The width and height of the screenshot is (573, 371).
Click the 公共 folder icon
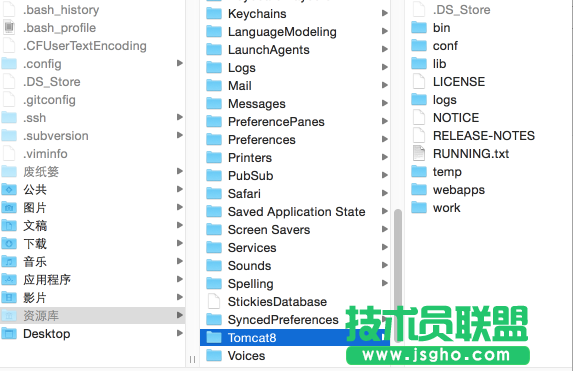pyautogui.click(x=9, y=189)
